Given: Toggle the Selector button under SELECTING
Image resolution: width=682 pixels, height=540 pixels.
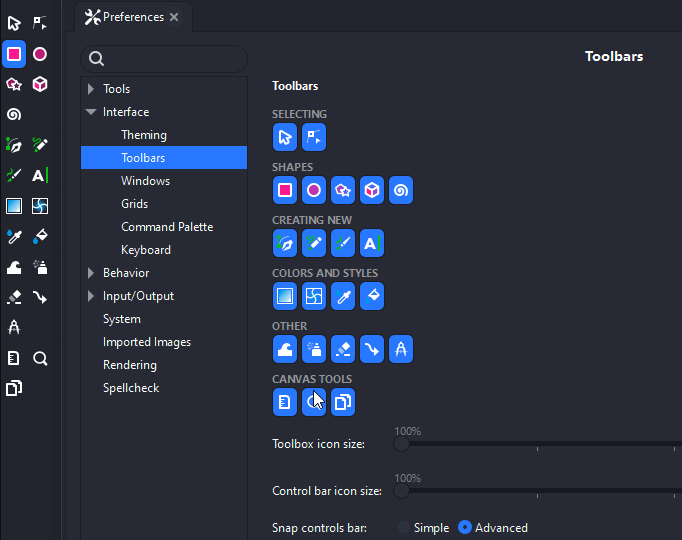Looking at the screenshot, I should click(285, 137).
